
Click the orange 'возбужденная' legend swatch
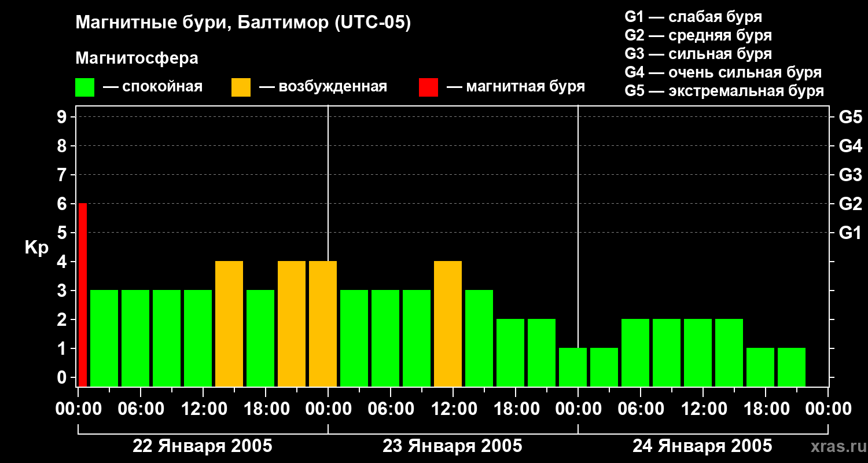(x=241, y=87)
